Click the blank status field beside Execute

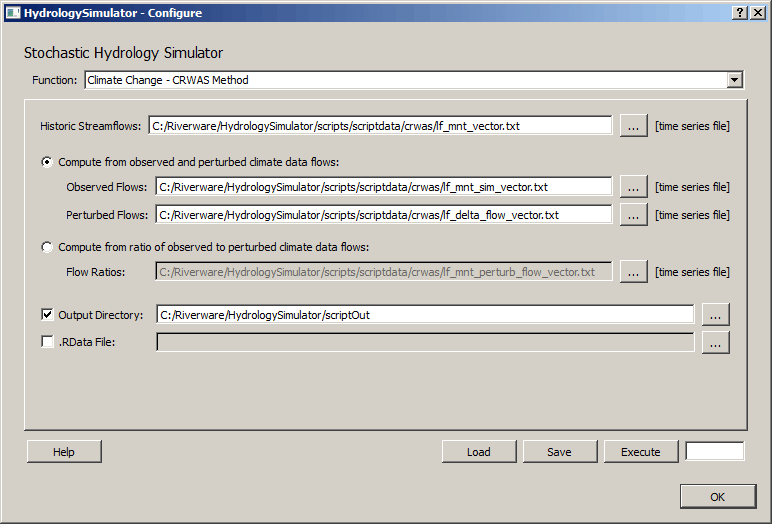pyautogui.click(x=715, y=451)
